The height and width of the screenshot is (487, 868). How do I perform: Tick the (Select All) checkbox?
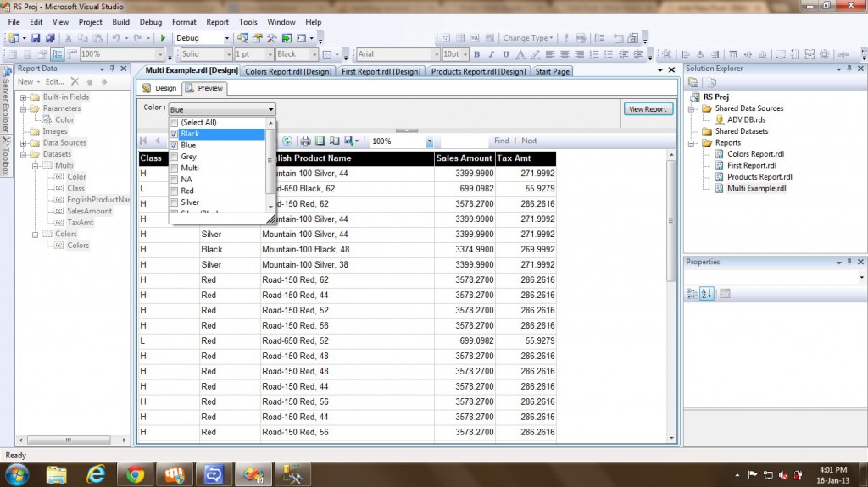point(175,123)
